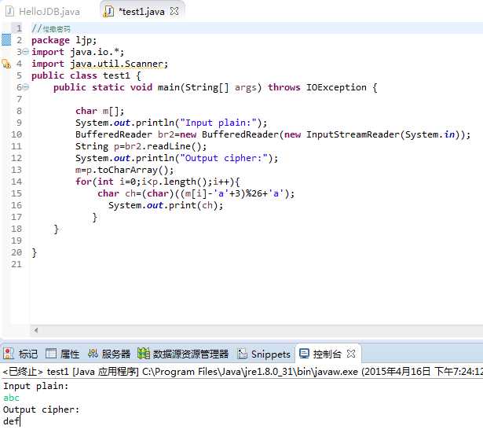The width and height of the screenshot is (483, 448).
Task: Close the test1.java editor tab
Action: pyautogui.click(x=174, y=12)
